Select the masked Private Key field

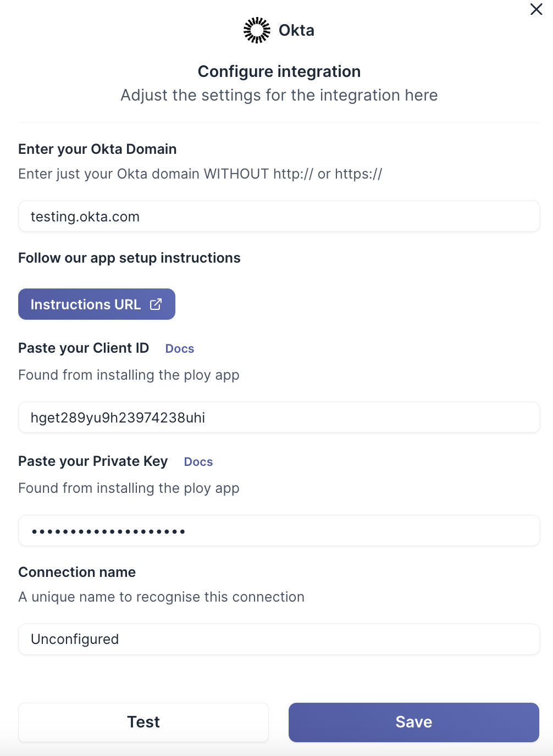pos(279,531)
